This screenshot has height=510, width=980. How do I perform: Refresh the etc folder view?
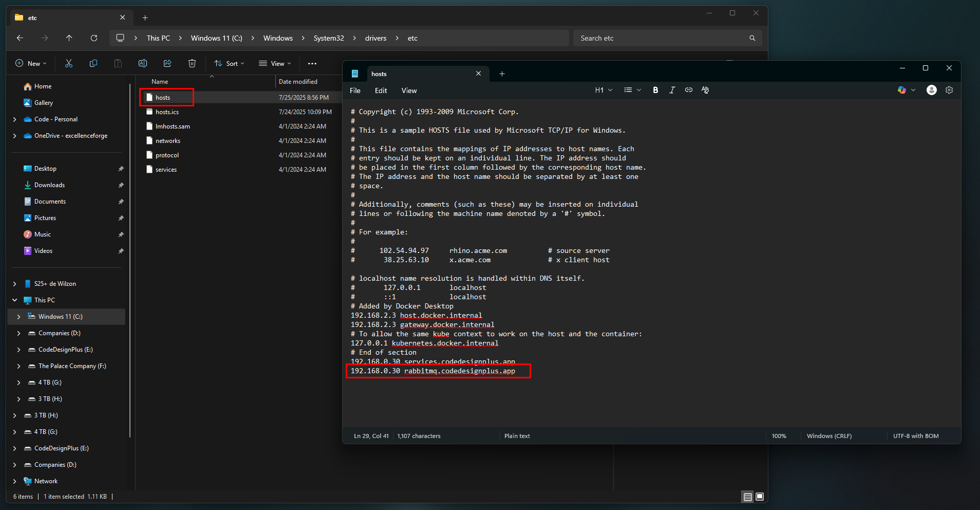94,38
